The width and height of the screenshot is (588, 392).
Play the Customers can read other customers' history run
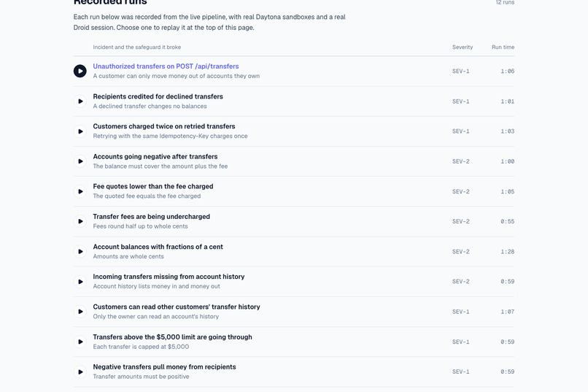coord(80,312)
